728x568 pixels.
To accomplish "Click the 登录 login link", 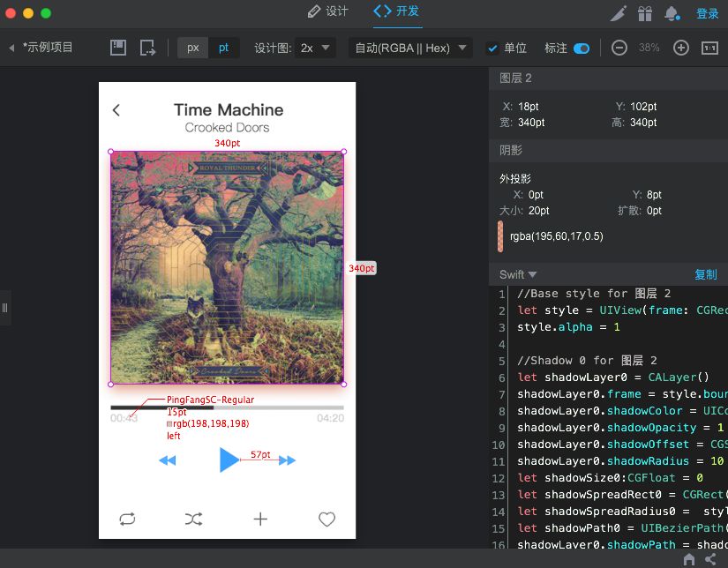I will (707, 13).
